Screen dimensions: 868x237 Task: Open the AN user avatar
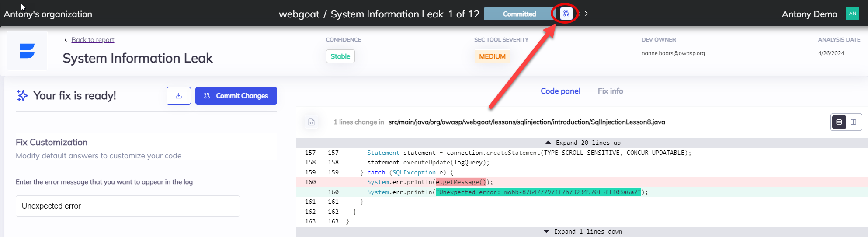852,14
